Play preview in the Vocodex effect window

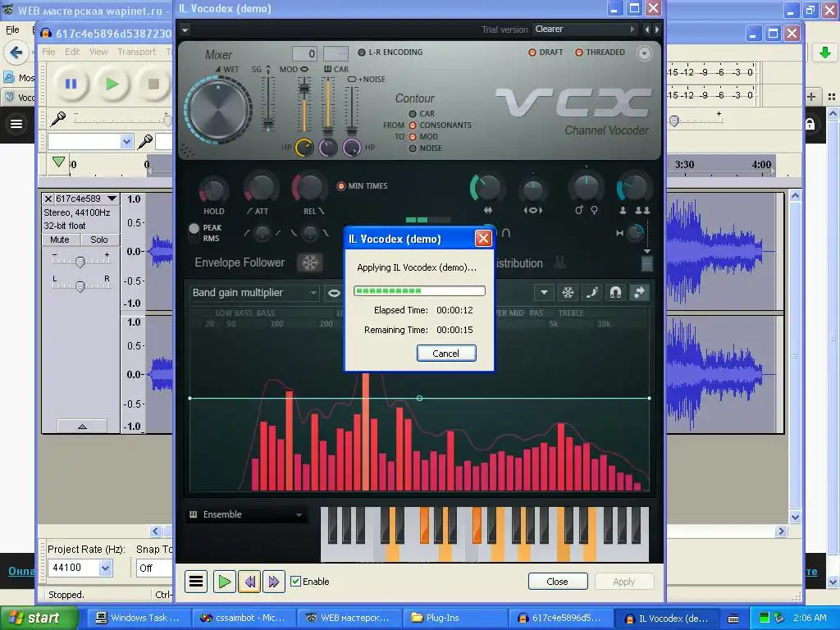pos(225,582)
